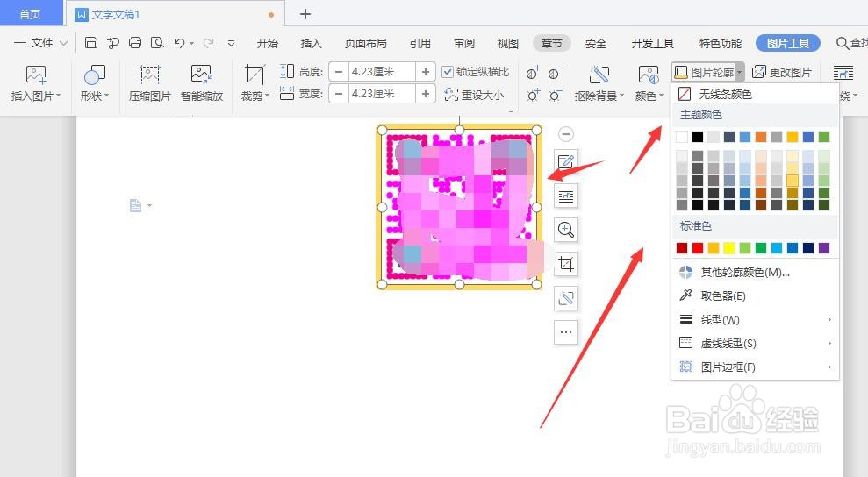The height and width of the screenshot is (477, 868).
Task: Click the layout options icon beside image
Action: click(566, 196)
